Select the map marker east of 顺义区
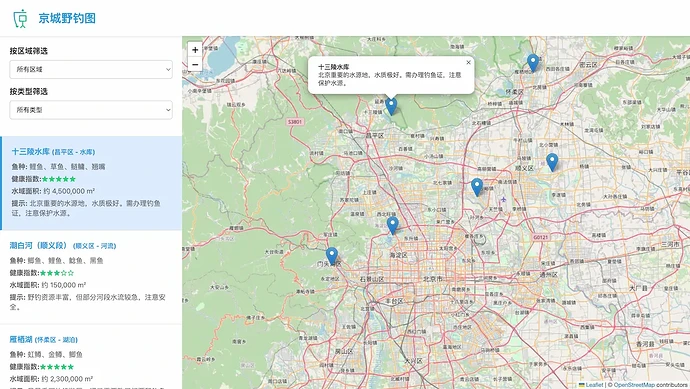The width and height of the screenshot is (690, 389). click(552, 162)
